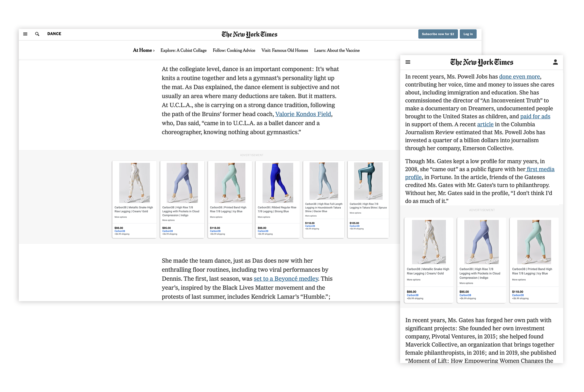Click the mobile New York Times logo
This screenshot has height=392, width=584.
pos(482,62)
